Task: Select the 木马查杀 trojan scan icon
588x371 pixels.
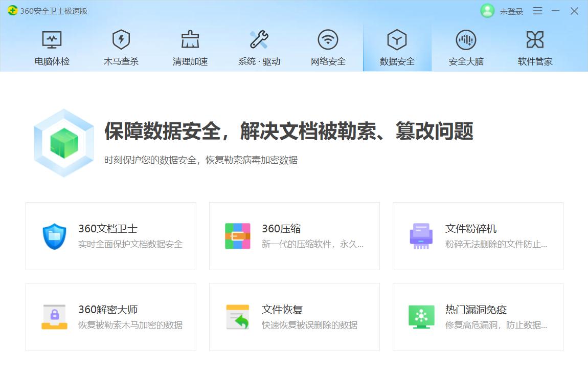Action: 121,39
